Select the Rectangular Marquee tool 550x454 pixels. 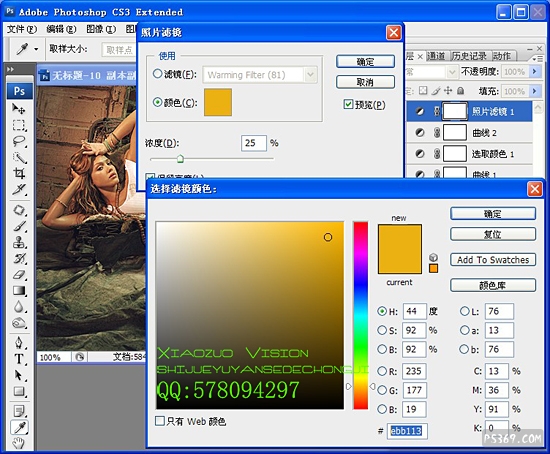point(19,125)
